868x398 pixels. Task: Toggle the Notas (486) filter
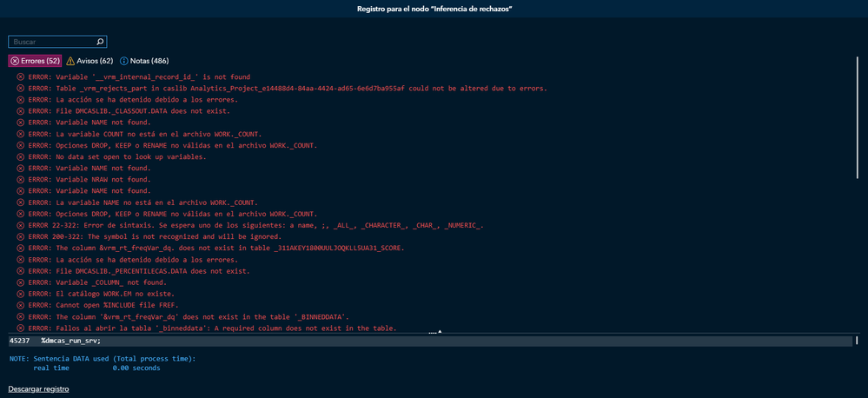144,61
